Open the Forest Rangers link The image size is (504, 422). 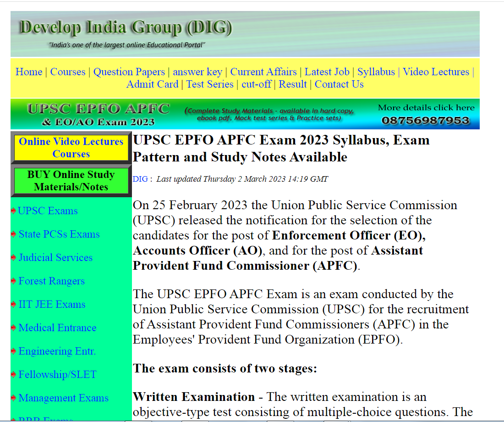52,281
